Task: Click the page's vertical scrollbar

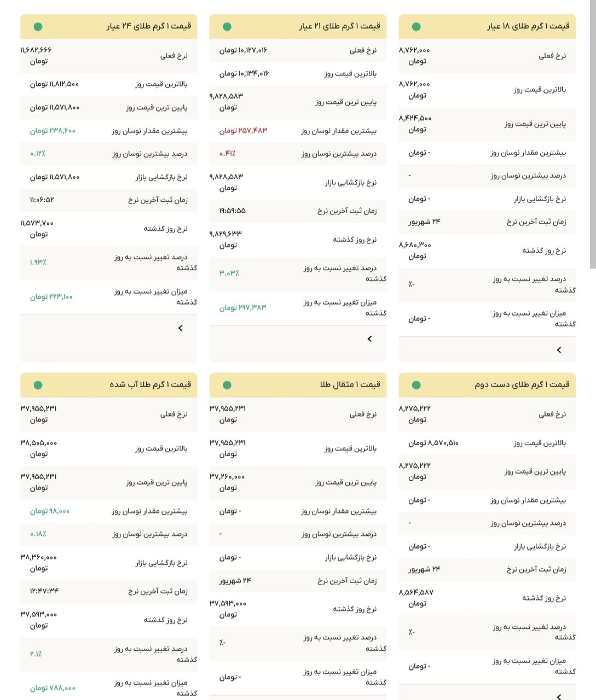Action: point(593,137)
